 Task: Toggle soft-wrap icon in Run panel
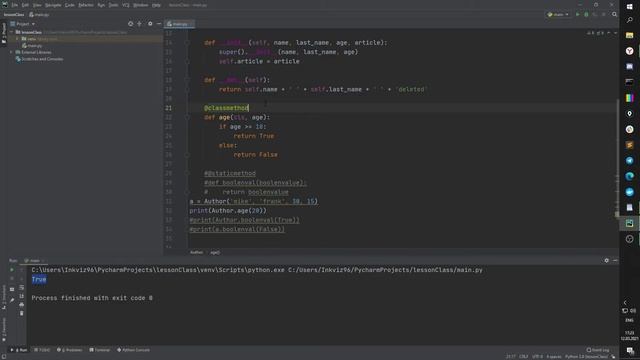coord(22,287)
